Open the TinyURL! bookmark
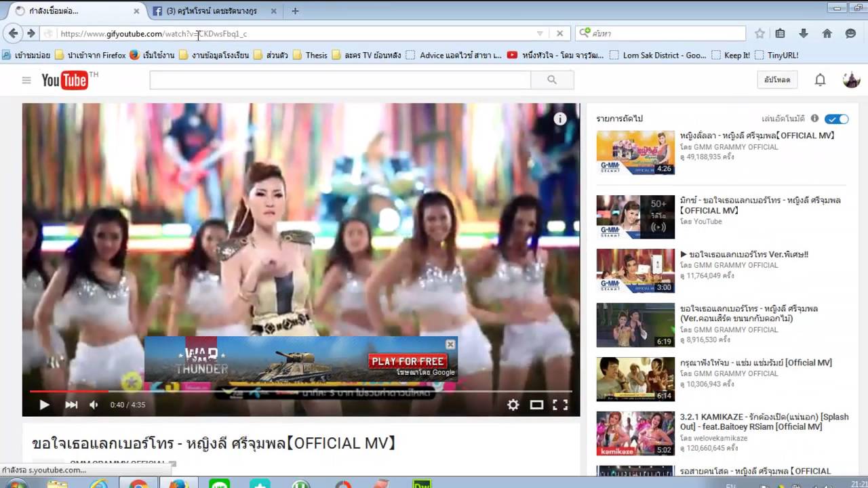The height and width of the screenshot is (488, 868). 776,55
